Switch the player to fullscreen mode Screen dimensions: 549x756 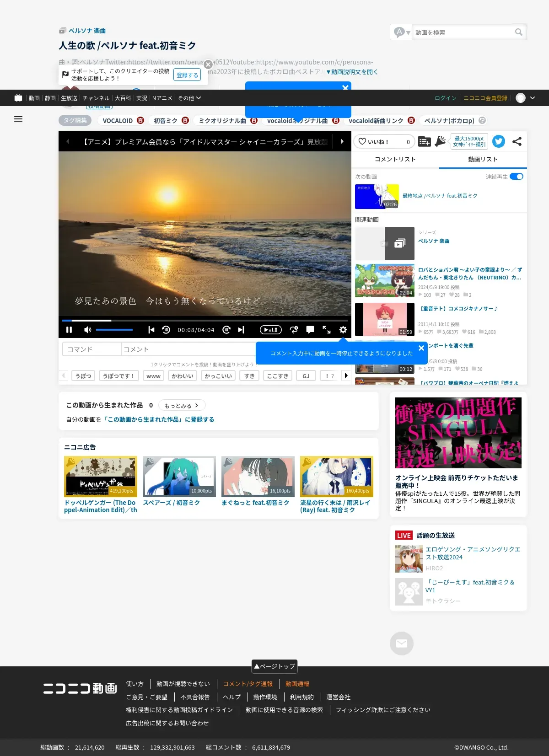[x=327, y=330]
